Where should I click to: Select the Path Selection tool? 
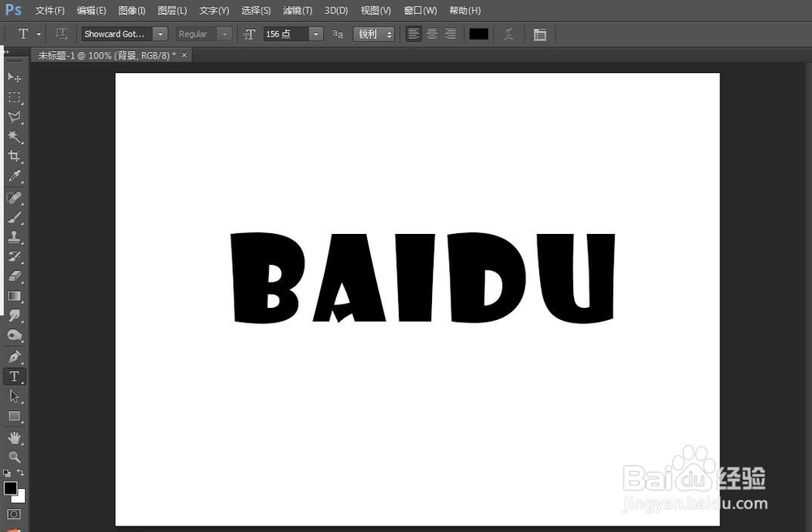(14, 396)
